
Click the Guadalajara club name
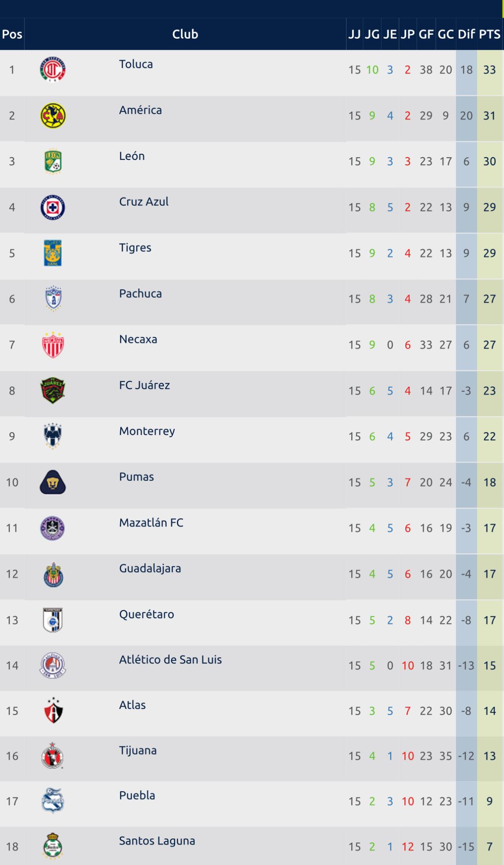(x=150, y=569)
